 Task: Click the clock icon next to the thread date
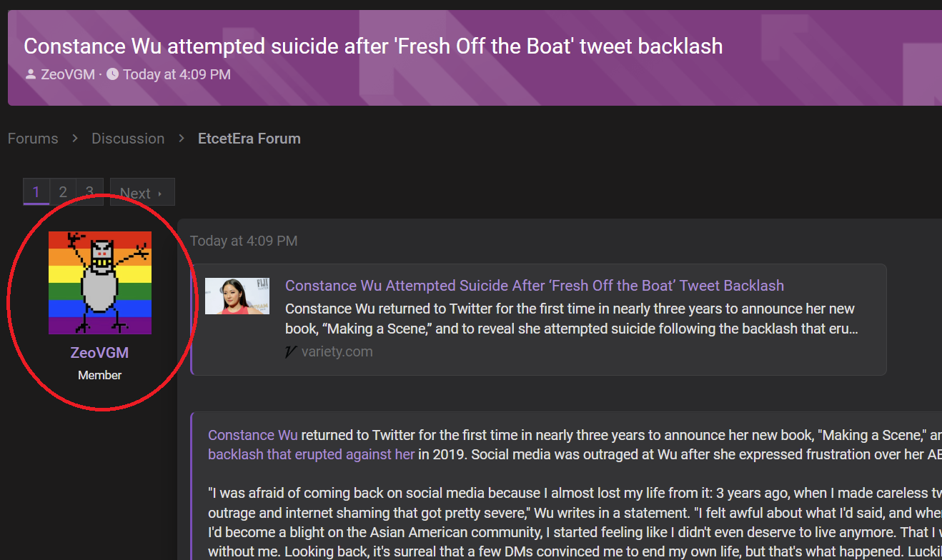point(112,74)
